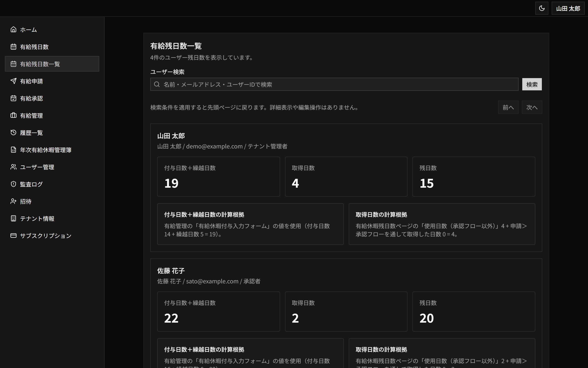Click the magnifier icon in search field
Screen dimensions: 588x368
point(157,84)
